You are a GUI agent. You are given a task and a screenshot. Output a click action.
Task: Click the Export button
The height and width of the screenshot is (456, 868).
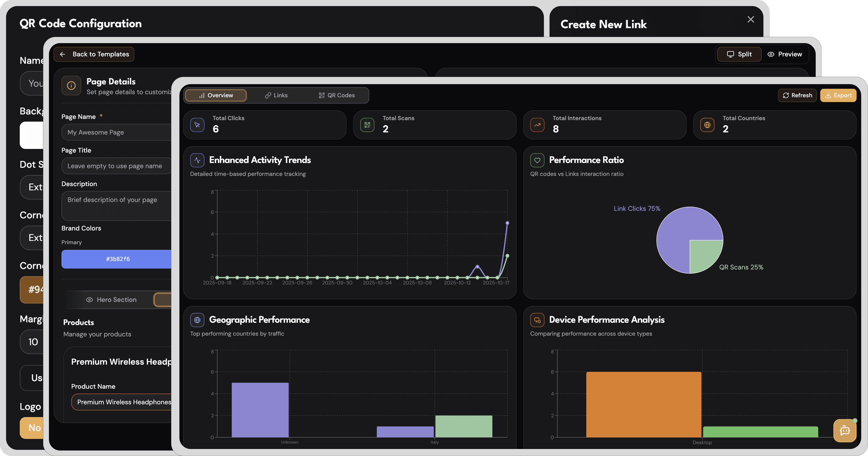pyautogui.click(x=838, y=95)
